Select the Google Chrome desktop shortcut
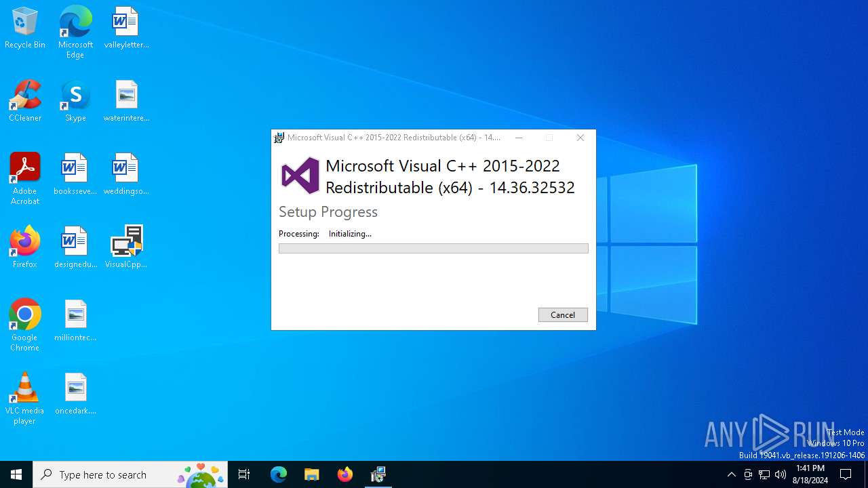This screenshot has width=868, height=488. tap(25, 325)
